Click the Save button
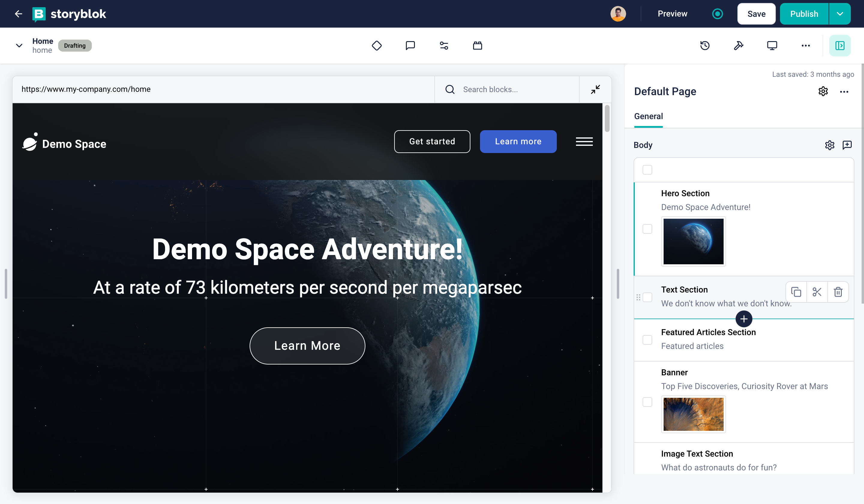The image size is (864, 504). (756, 14)
